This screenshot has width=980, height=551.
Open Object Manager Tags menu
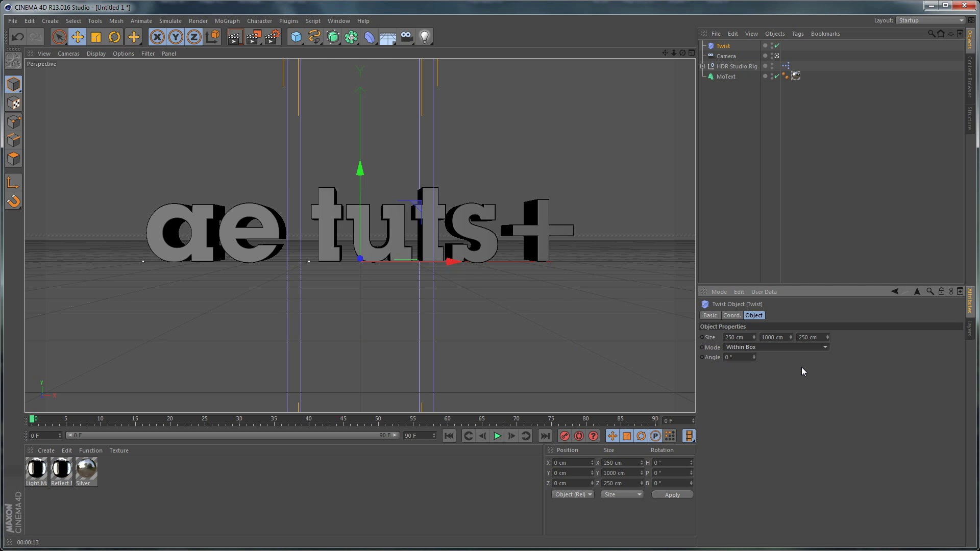(798, 34)
